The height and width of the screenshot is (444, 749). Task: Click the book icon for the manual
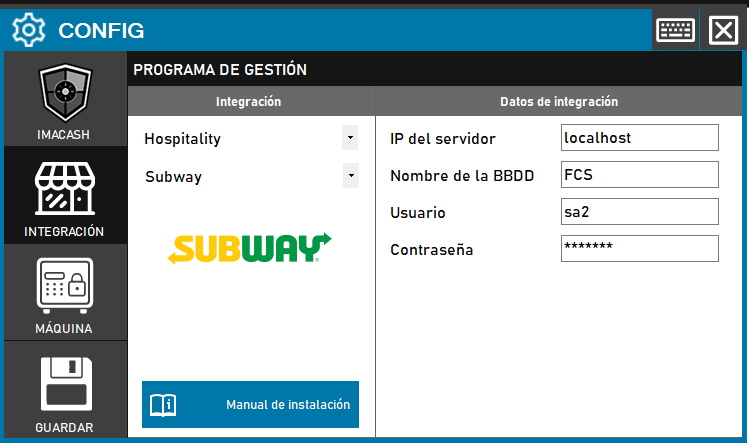[163, 405]
